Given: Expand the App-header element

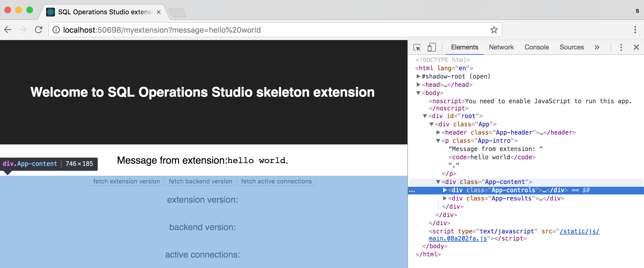Looking at the screenshot, I should click(438, 132).
